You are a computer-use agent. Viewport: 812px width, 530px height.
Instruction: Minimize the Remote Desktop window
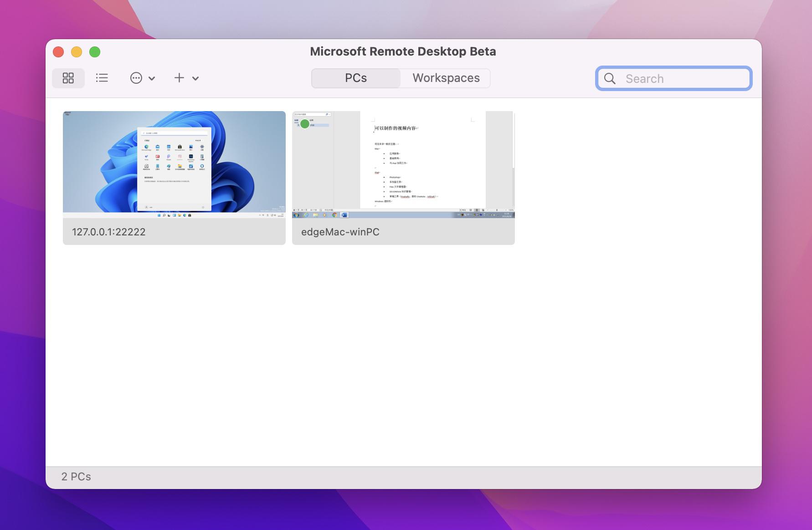tap(77, 52)
